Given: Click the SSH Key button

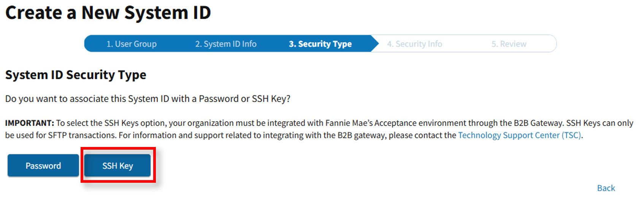Looking at the screenshot, I should 117,166.
